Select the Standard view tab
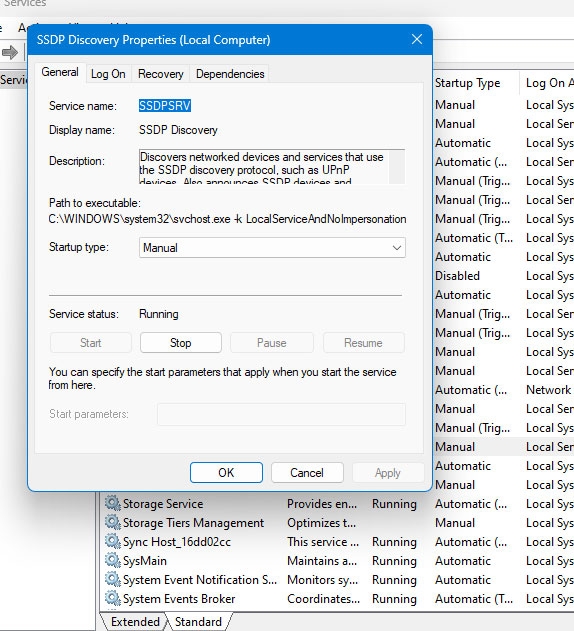 (198, 621)
